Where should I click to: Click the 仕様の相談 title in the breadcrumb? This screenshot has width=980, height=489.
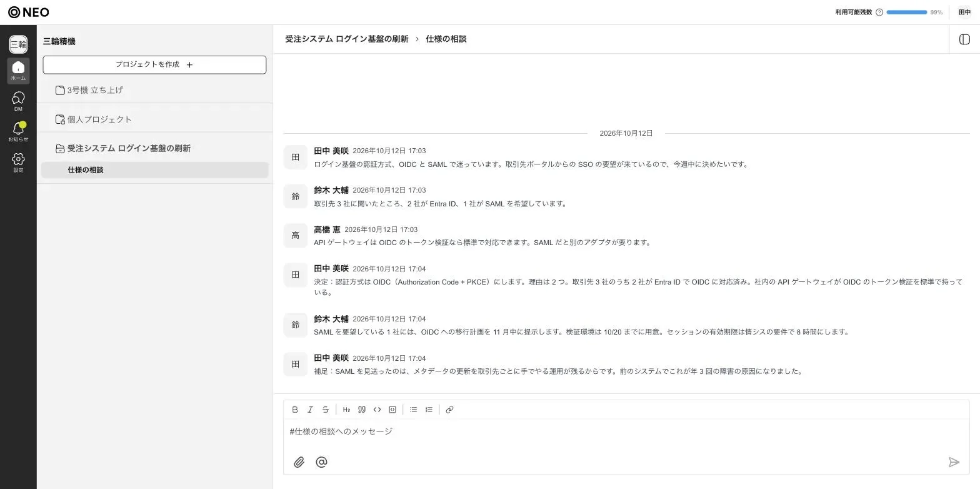(x=446, y=39)
